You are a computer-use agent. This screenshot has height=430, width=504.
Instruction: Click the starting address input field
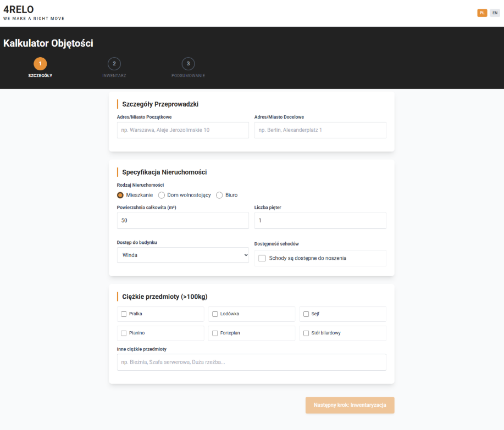[182, 130]
